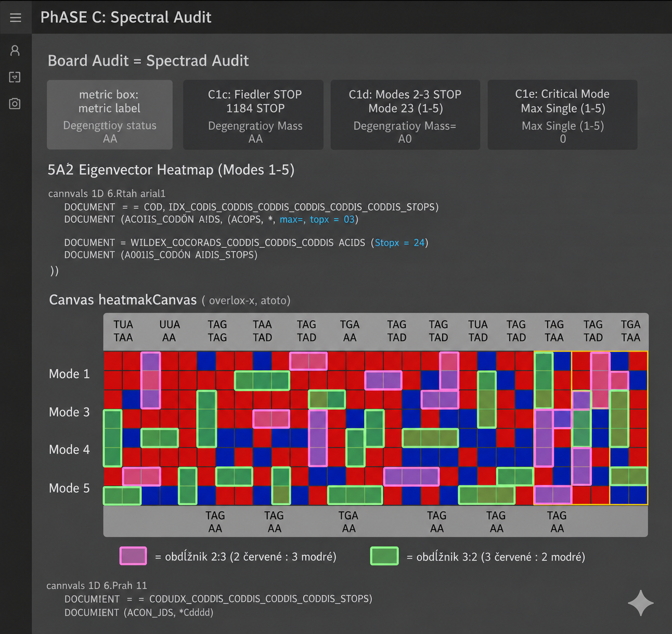672x634 pixels.
Task: Click the "DOCUMENT (A001IS_CODÓN AIDIS_STOPS)" line
Action: [161, 255]
